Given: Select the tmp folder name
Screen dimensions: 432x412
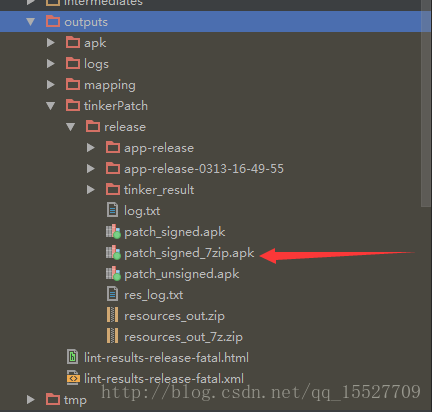Looking at the screenshot, I should coord(75,400).
